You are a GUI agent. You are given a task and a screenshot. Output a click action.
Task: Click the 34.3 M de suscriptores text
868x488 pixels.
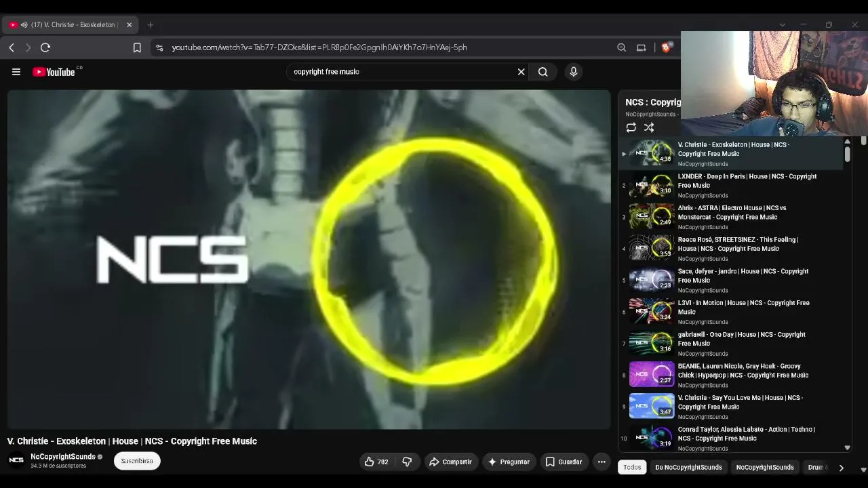click(x=58, y=466)
